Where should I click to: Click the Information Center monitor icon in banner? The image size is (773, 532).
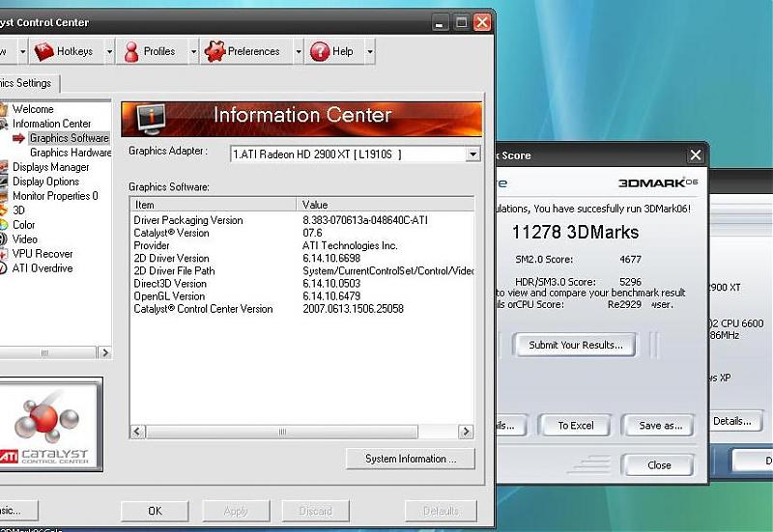coord(151,119)
